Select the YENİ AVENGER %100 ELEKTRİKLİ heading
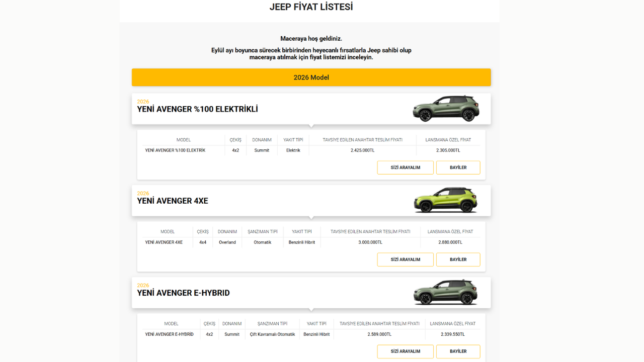This screenshot has width=644, height=362. tap(197, 109)
